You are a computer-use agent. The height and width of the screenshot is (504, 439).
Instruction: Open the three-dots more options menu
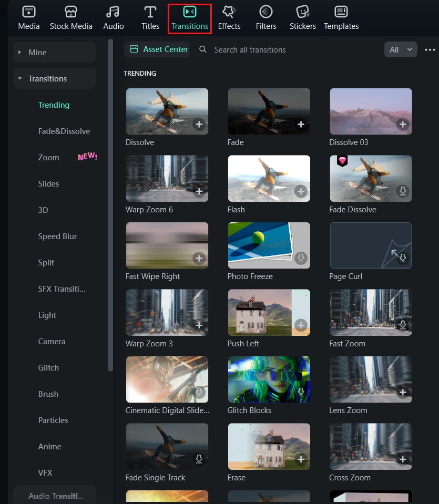click(430, 50)
